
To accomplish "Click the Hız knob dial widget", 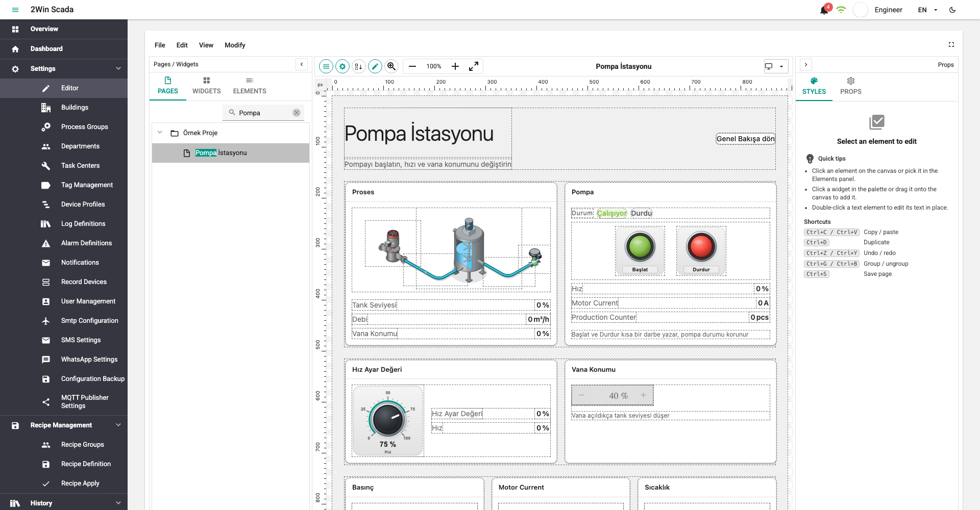I will click(x=388, y=421).
